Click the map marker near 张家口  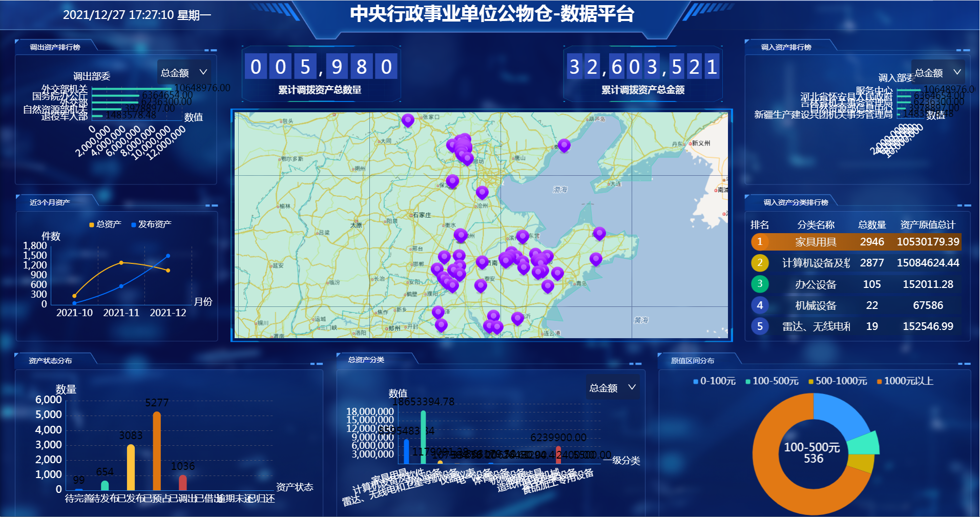tap(408, 120)
